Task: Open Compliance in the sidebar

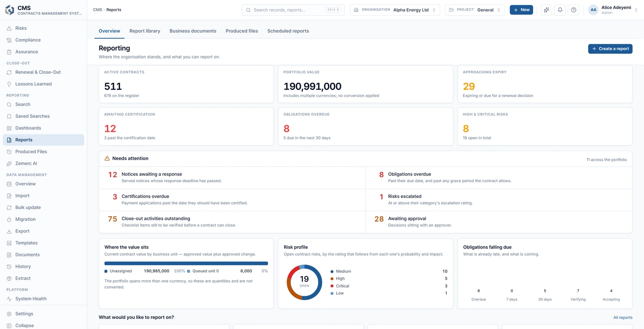Action: 43,40
